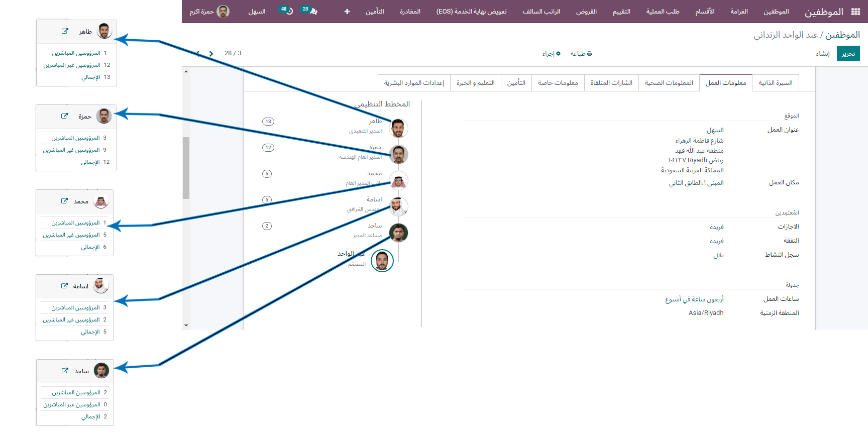
Task: Click the scrollbar down arrow
Action: (x=186, y=325)
